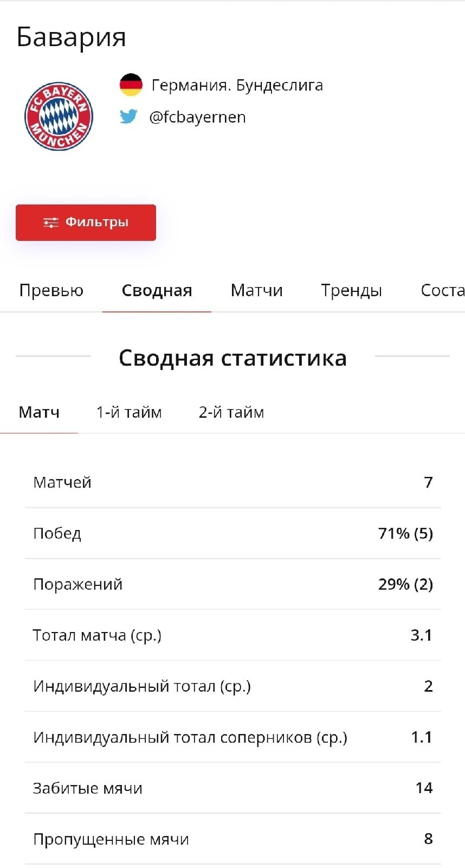Open the partially visible Состав tab
The height and width of the screenshot is (868, 465).
[x=442, y=291]
